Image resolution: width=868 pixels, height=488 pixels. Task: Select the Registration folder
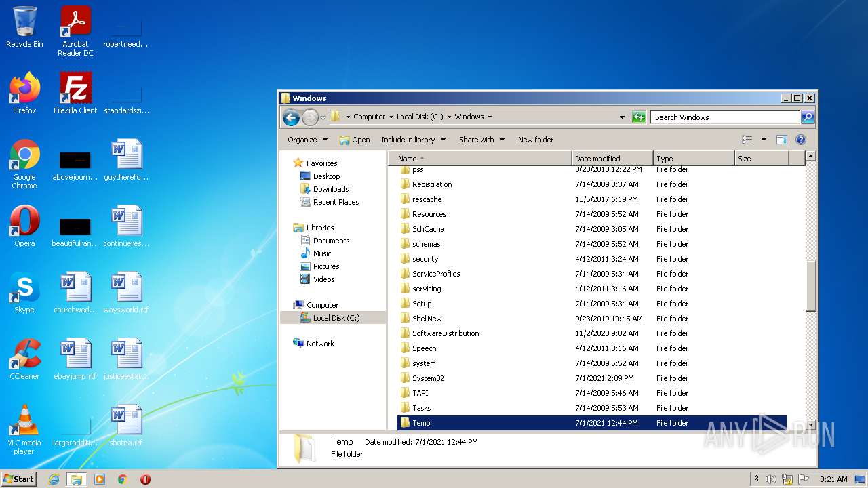pos(432,184)
